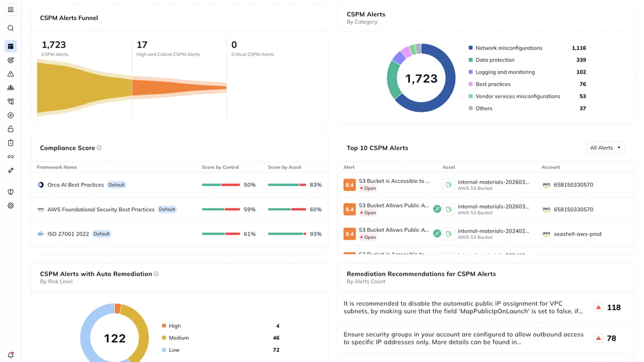Viewport: 644px width, 362px height.
Task: Click the Best practices legend swatch
Action: pos(470,84)
